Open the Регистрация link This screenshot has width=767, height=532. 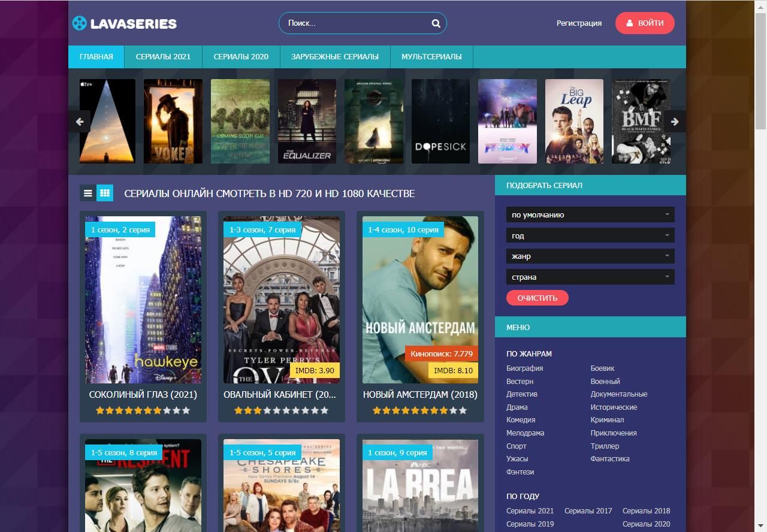(579, 23)
